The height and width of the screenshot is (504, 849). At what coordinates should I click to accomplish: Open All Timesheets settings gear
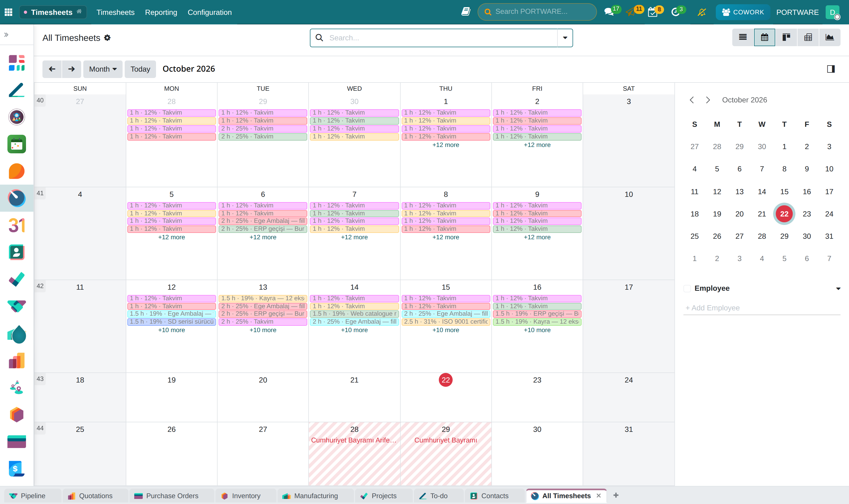pos(107,38)
